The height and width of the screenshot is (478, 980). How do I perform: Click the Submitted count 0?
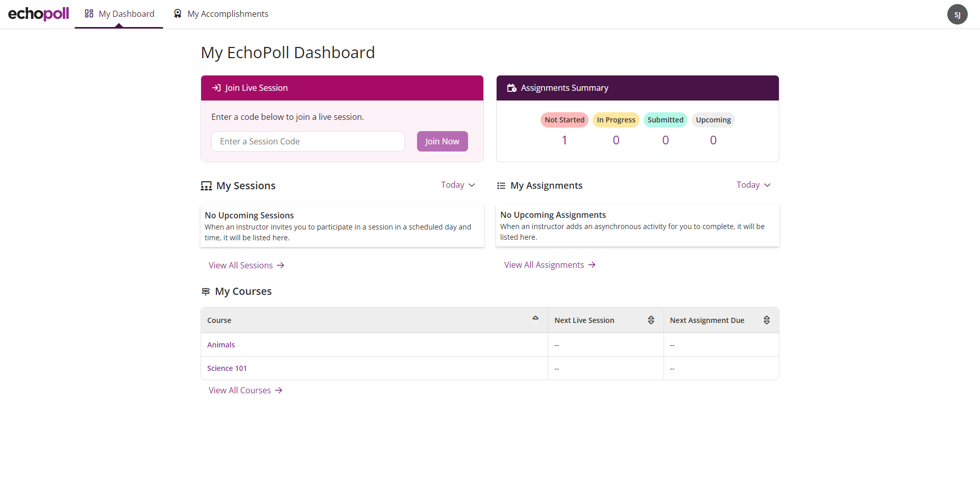(666, 140)
